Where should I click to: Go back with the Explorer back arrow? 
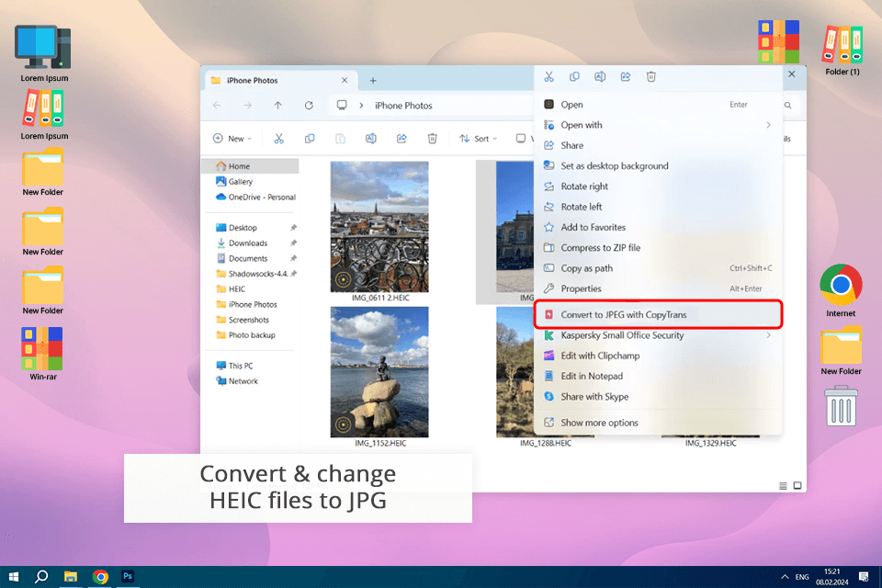[217, 106]
